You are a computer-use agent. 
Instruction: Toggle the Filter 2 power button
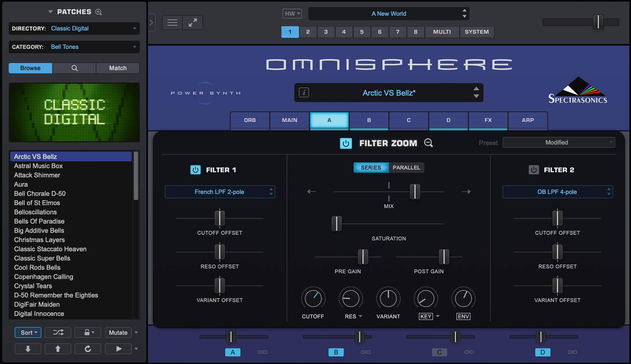coord(533,170)
